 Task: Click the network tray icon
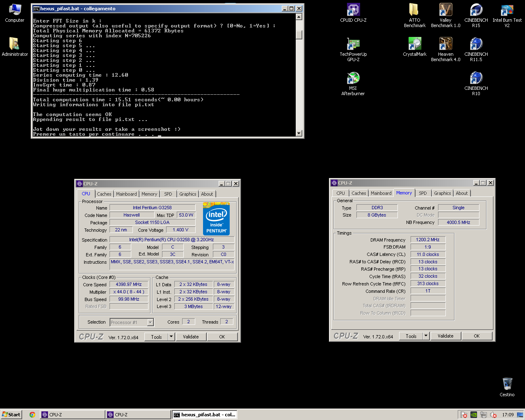pos(484,415)
